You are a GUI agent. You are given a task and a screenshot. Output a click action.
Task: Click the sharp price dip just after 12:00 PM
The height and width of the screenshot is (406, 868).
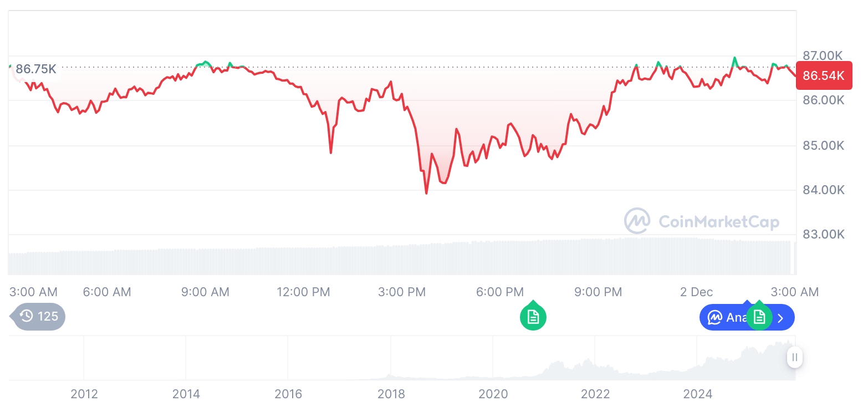pos(331,152)
